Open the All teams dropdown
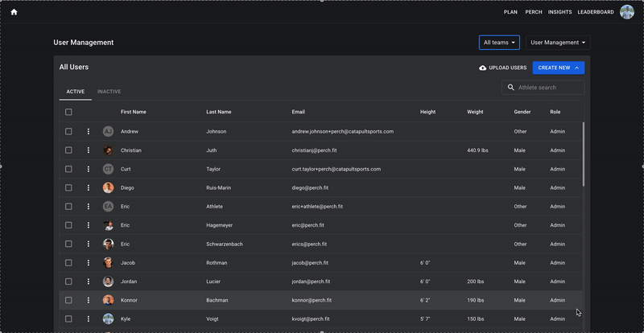This screenshot has height=333, width=644. point(499,43)
